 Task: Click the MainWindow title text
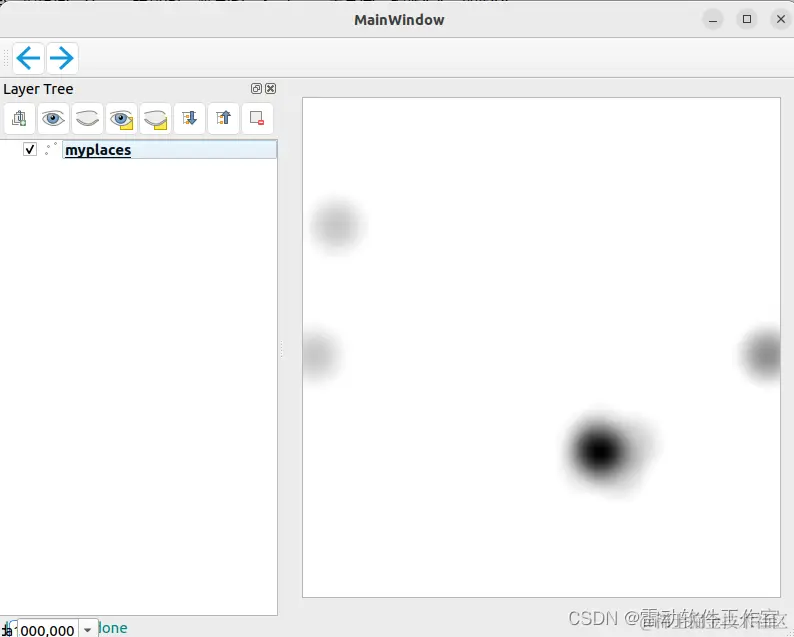(399, 20)
